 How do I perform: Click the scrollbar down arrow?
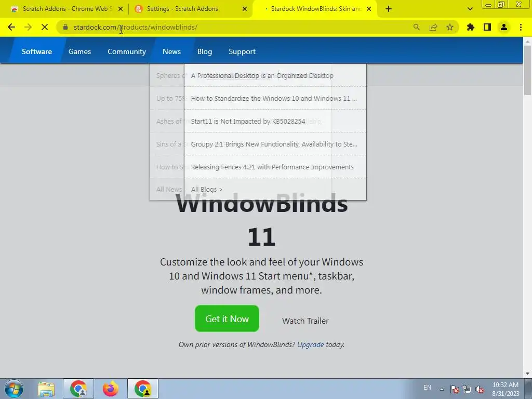[x=527, y=374]
